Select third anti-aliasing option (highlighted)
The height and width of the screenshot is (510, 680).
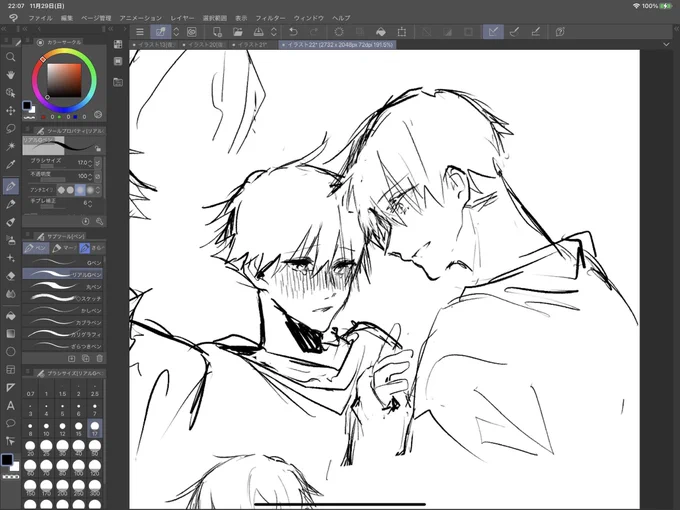[80, 190]
